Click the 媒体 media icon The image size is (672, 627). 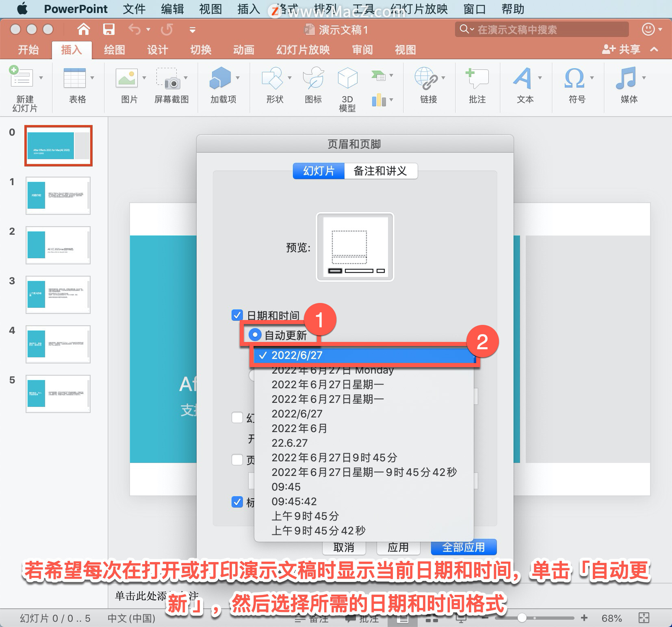[626, 78]
